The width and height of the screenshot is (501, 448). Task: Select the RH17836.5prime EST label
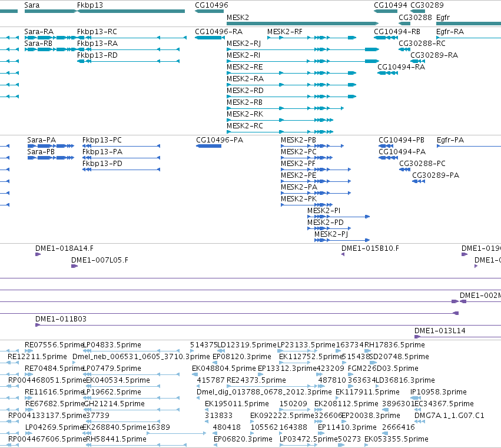(x=395, y=345)
